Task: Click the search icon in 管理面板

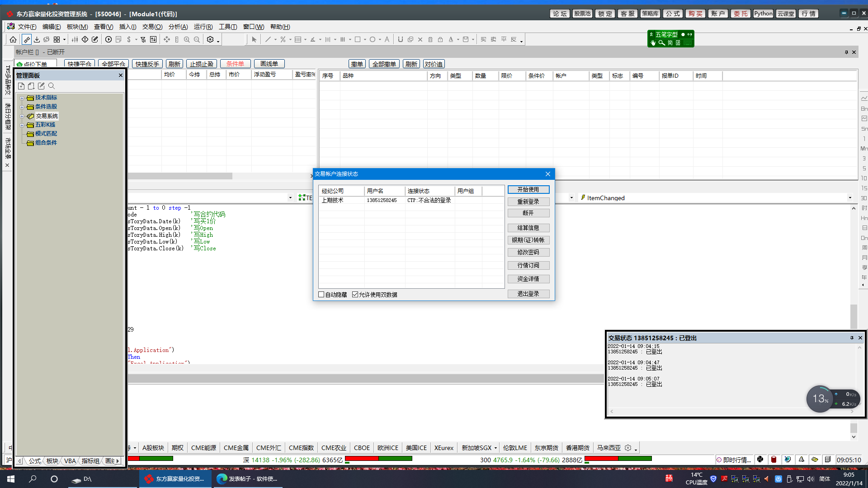Action: pyautogui.click(x=52, y=86)
